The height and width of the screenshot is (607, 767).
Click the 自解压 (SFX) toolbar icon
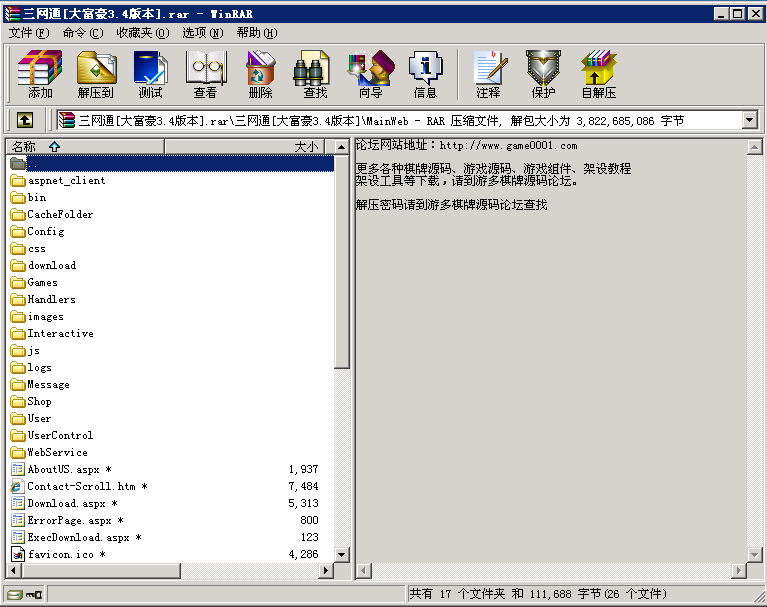pyautogui.click(x=598, y=74)
